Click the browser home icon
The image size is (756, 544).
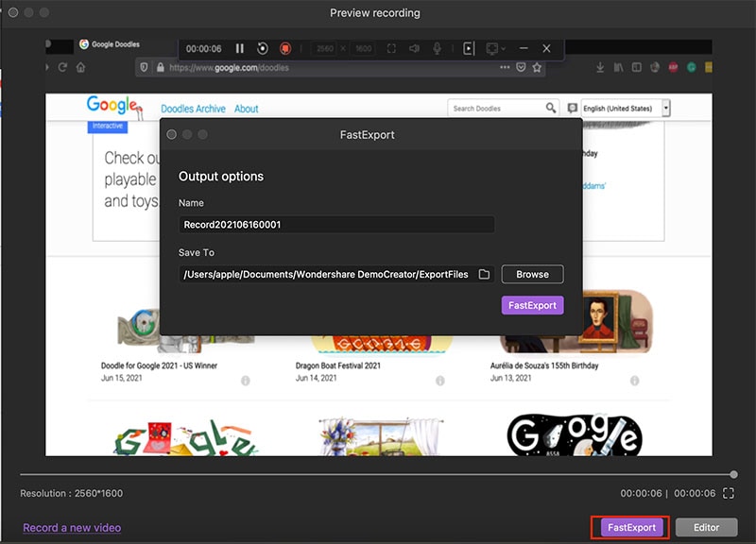pos(80,67)
